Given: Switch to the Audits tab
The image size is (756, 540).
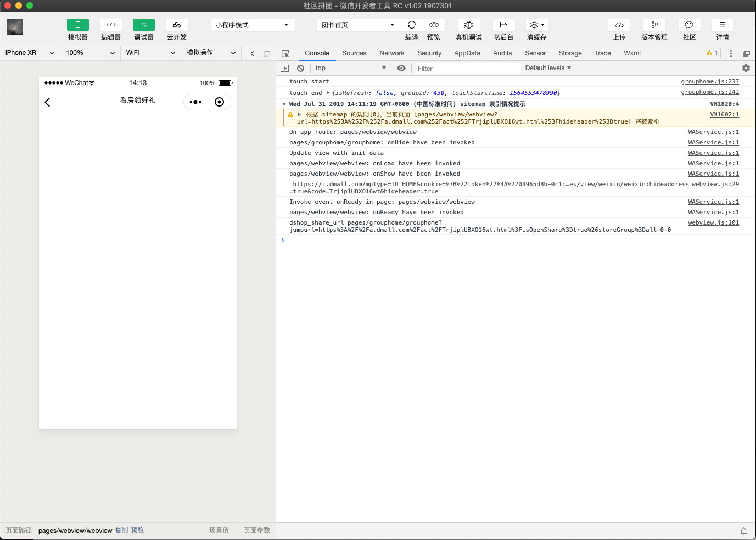Looking at the screenshot, I should click(x=502, y=53).
